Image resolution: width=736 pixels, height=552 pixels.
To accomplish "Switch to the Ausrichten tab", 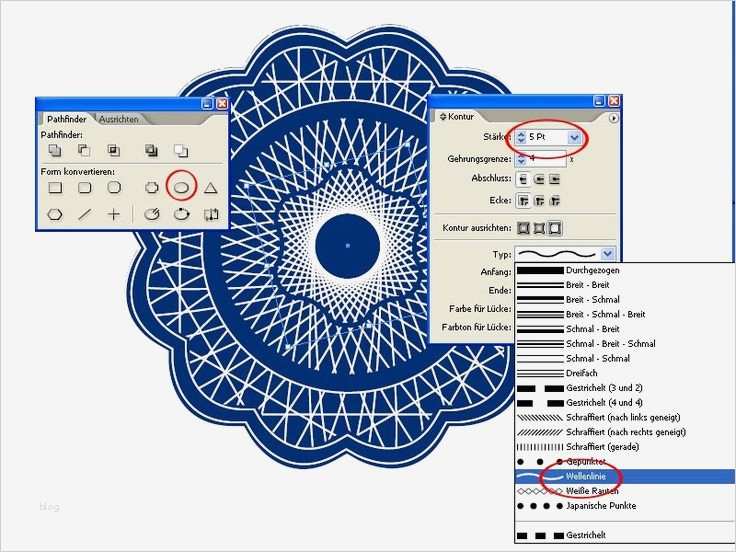I will pos(119,119).
